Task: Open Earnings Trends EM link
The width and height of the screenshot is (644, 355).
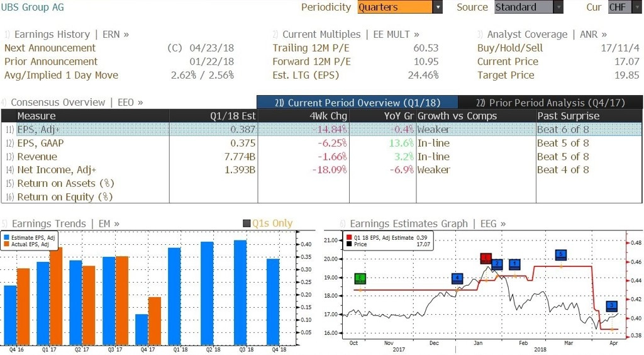Action: point(65,224)
